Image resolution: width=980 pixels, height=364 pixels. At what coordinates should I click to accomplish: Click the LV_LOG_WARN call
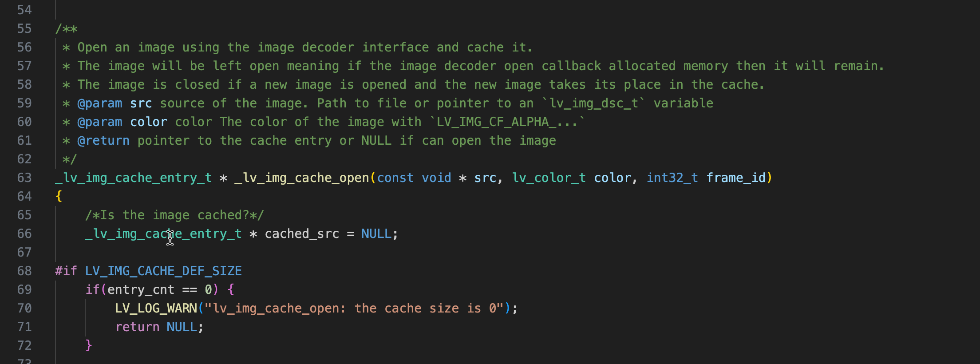click(156, 309)
